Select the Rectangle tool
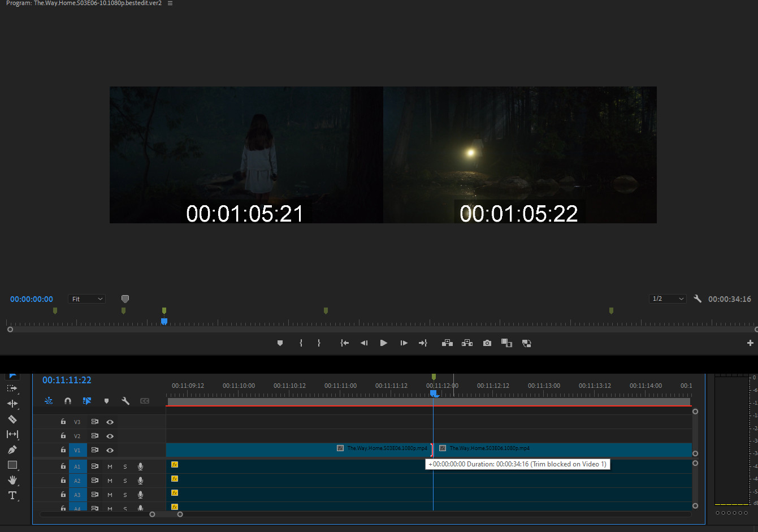Viewport: 758px width, 532px height. (12, 465)
